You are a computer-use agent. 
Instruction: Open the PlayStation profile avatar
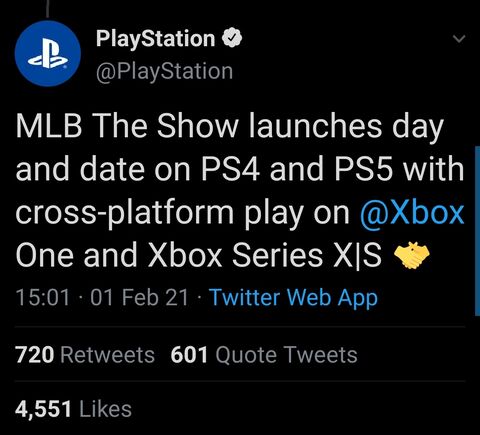click(x=48, y=53)
